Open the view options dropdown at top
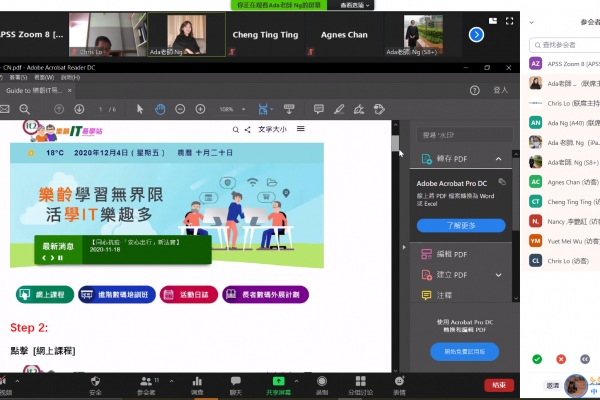 (x=354, y=5)
